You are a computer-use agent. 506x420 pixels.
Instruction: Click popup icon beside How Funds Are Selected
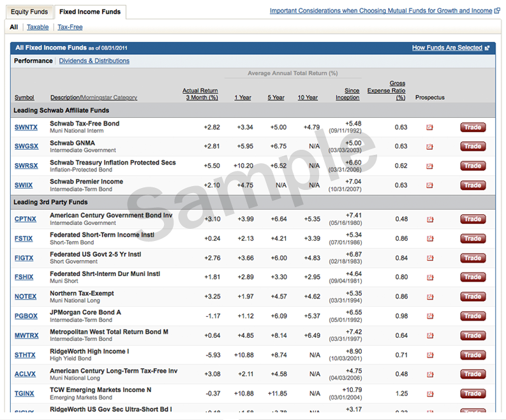click(x=487, y=48)
